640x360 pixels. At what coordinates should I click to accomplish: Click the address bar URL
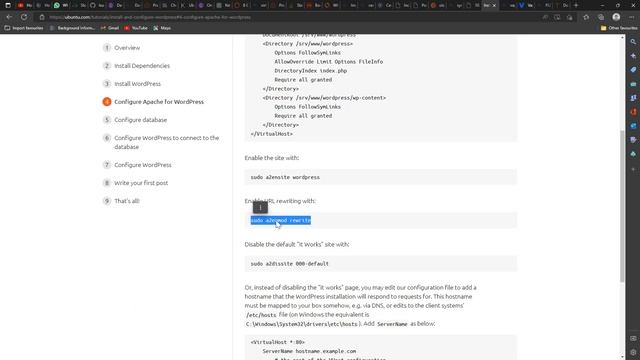(x=150, y=17)
